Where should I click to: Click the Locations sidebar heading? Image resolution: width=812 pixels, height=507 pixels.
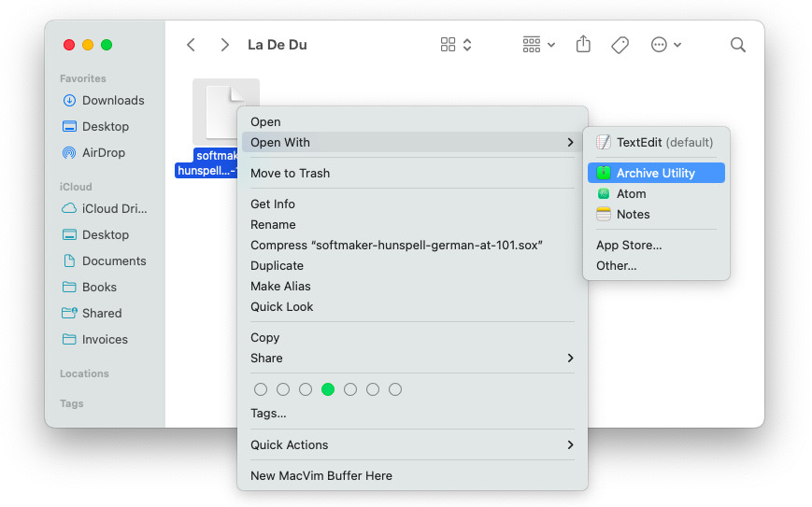84,373
